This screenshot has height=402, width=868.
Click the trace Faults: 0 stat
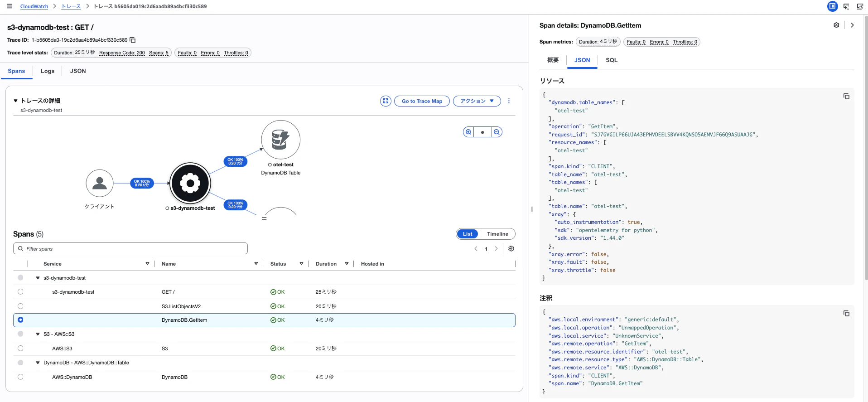click(x=187, y=53)
